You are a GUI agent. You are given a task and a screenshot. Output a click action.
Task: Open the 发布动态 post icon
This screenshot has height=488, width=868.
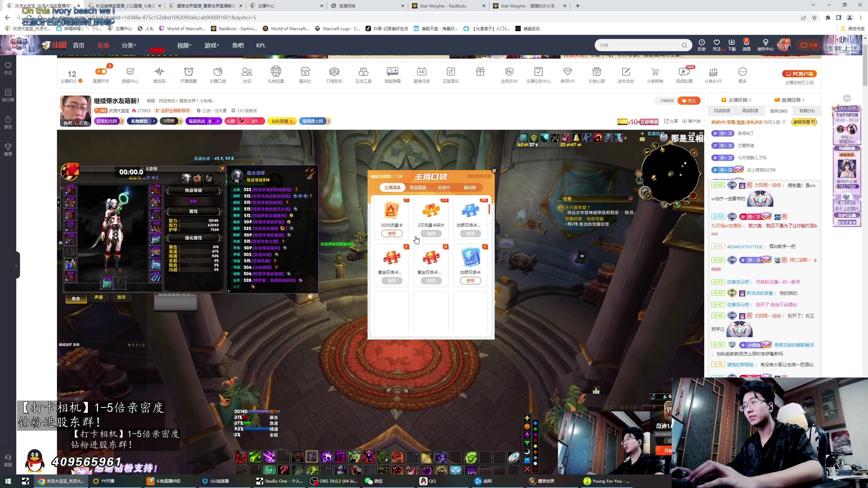[626, 75]
